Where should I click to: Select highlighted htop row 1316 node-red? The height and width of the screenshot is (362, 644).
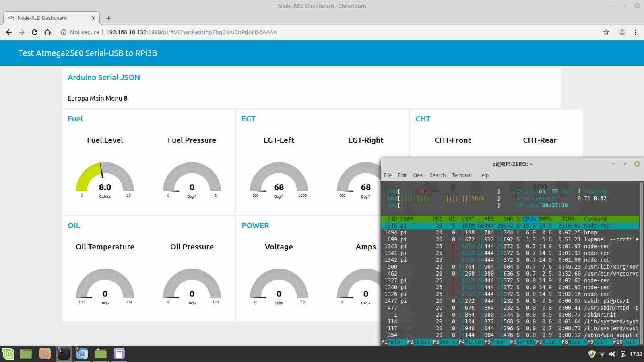(x=510, y=226)
